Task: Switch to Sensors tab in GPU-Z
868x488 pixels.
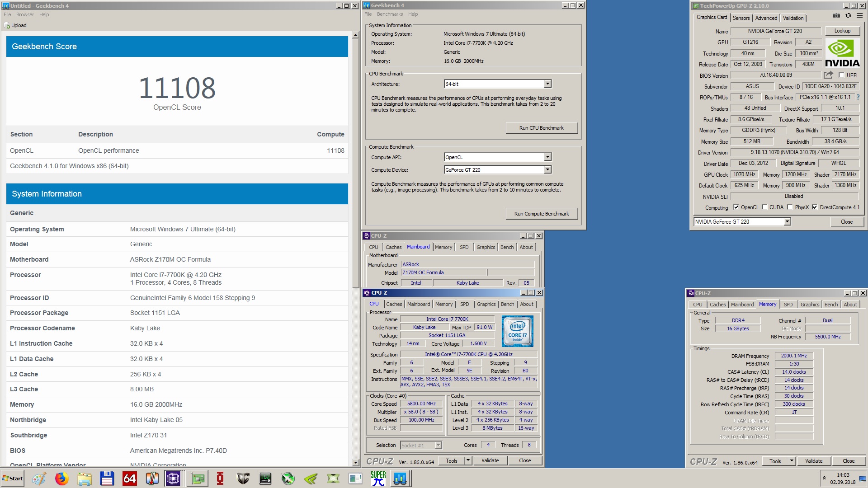Action: click(741, 18)
